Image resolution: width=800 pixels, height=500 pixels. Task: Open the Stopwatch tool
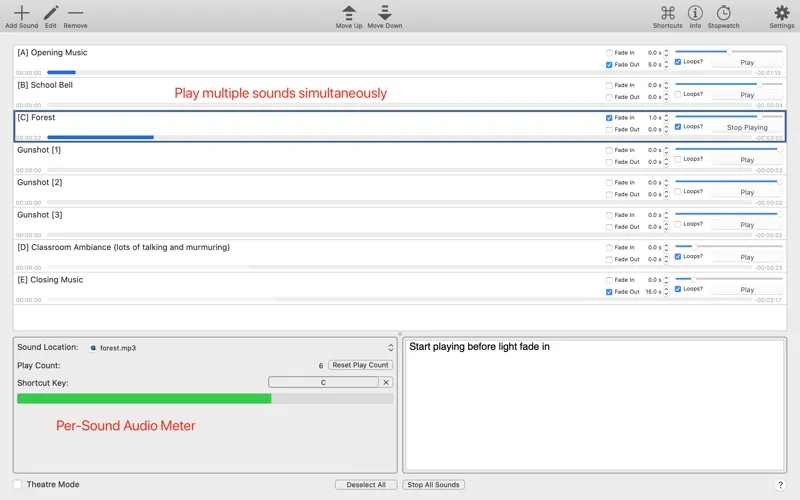[x=723, y=13]
